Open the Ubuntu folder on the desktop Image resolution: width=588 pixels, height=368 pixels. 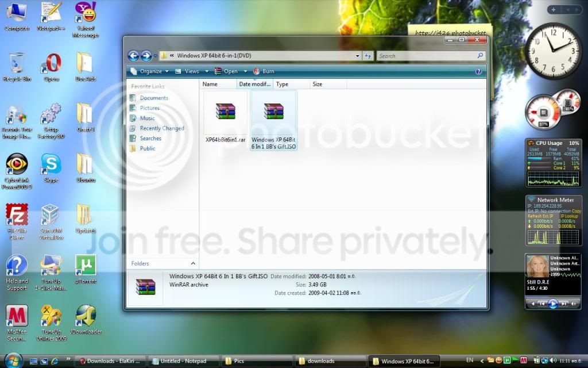[86, 168]
